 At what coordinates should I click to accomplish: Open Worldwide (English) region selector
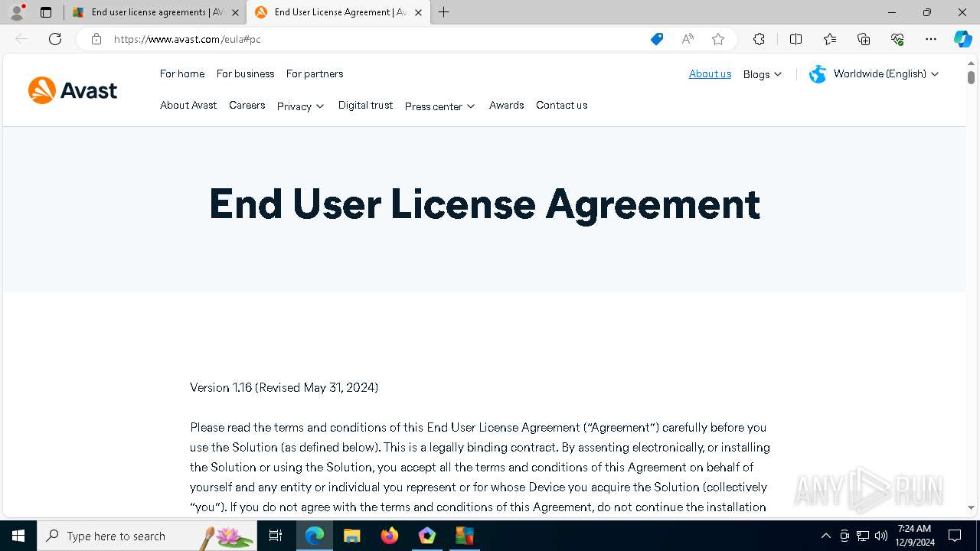pos(874,73)
